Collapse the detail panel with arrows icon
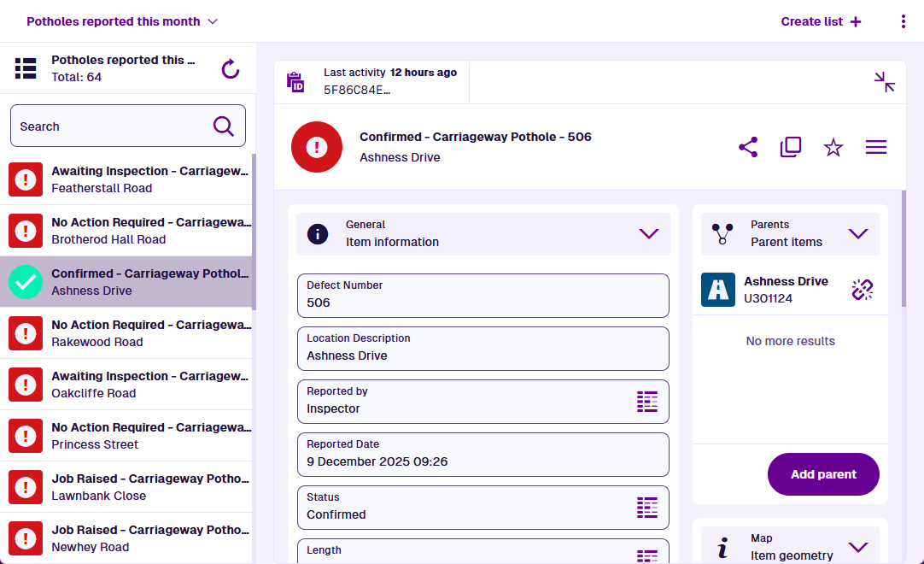The width and height of the screenshot is (924, 564). coord(885,82)
